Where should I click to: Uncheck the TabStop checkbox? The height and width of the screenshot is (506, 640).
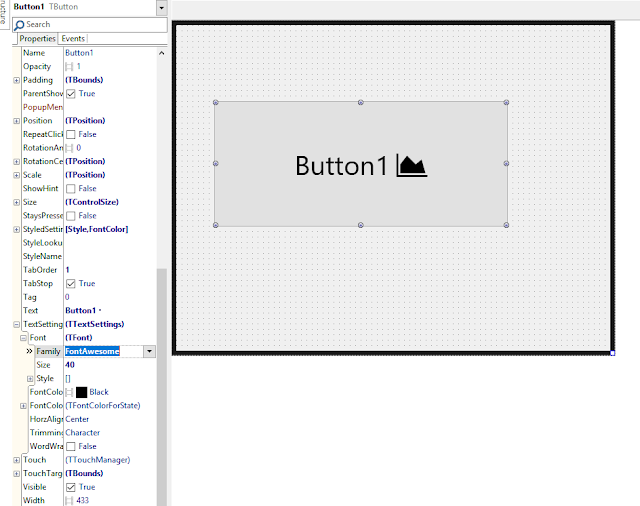pos(71,284)
